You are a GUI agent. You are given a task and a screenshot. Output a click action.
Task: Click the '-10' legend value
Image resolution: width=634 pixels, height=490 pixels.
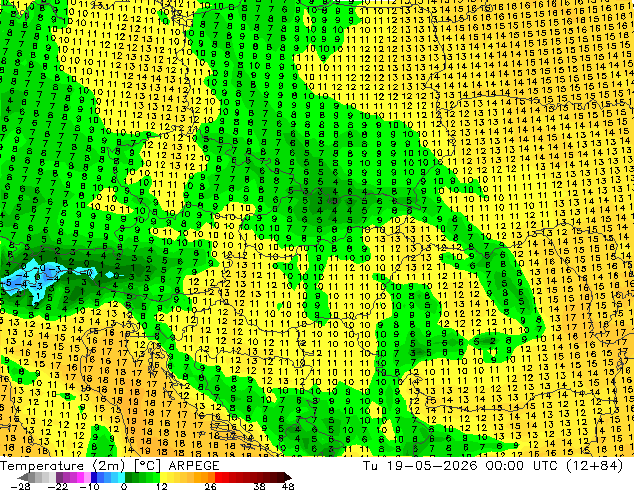[89, 486]
